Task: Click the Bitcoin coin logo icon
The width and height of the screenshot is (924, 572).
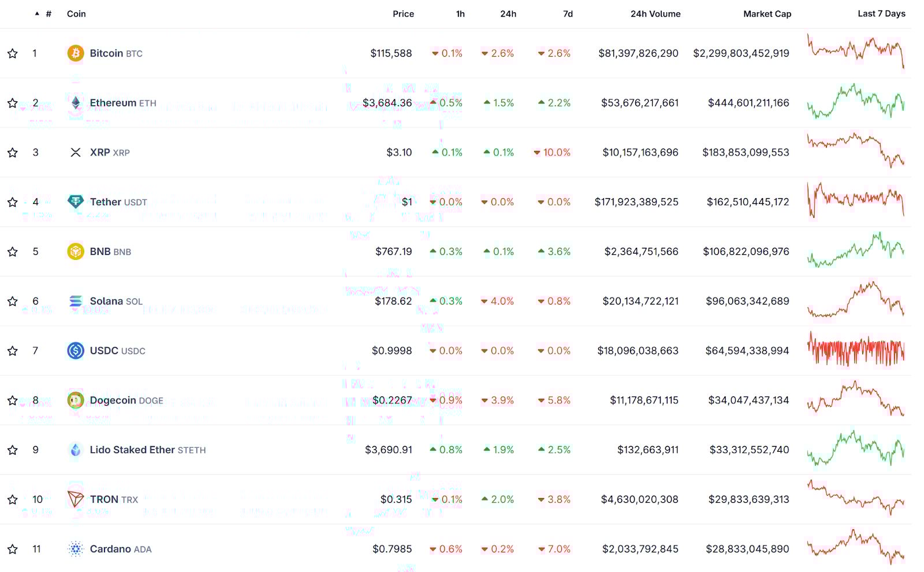Action: tap(76, 53)
